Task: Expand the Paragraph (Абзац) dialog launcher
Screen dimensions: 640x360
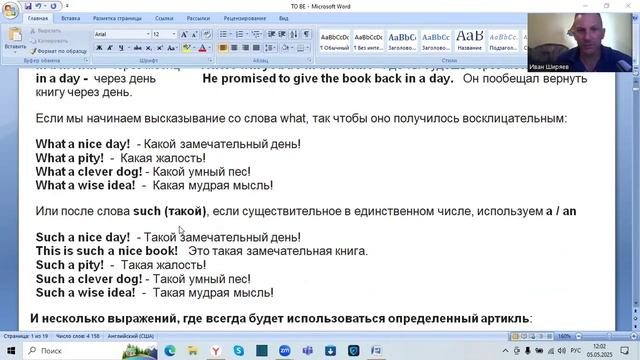Action: [309, 60]
